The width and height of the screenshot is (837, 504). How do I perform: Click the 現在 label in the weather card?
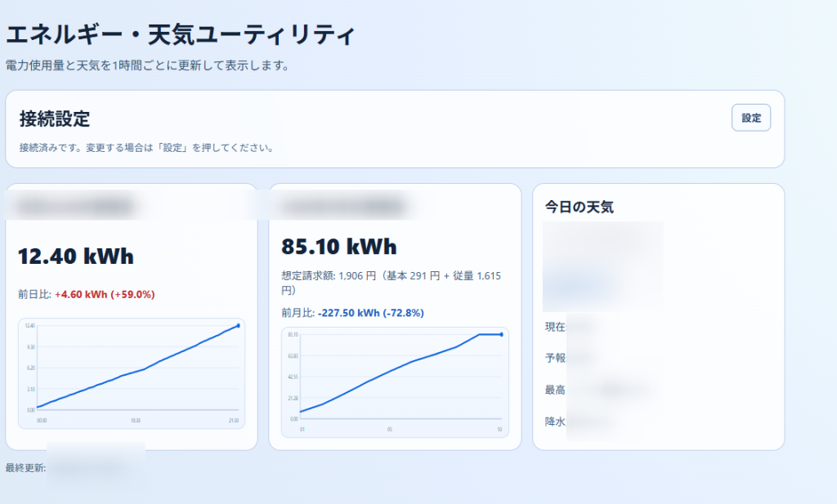pos(556,327)
